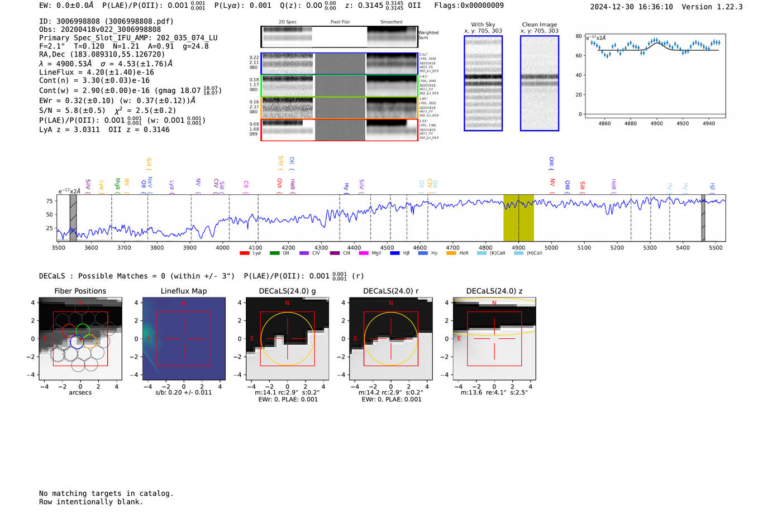The image size is (782, 532).
Task: Click the Flags:0x00000009 header text
Action: coord(469,6)
